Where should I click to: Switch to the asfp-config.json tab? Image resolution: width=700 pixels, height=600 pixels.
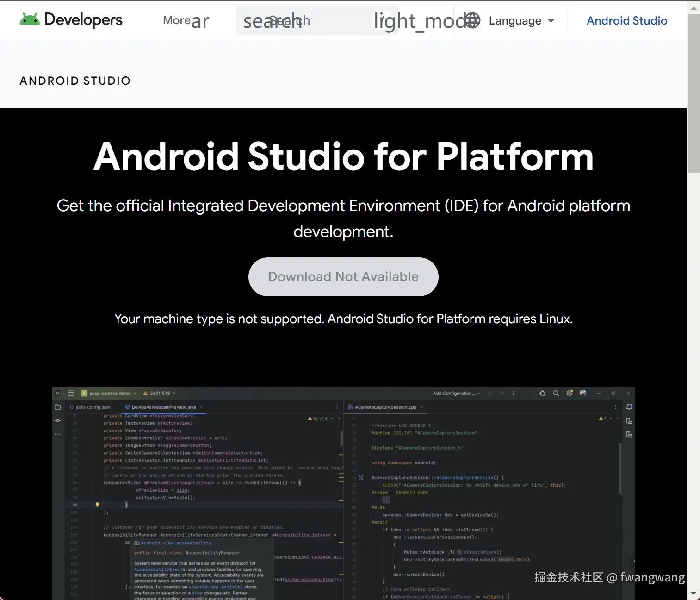point(90,407)
